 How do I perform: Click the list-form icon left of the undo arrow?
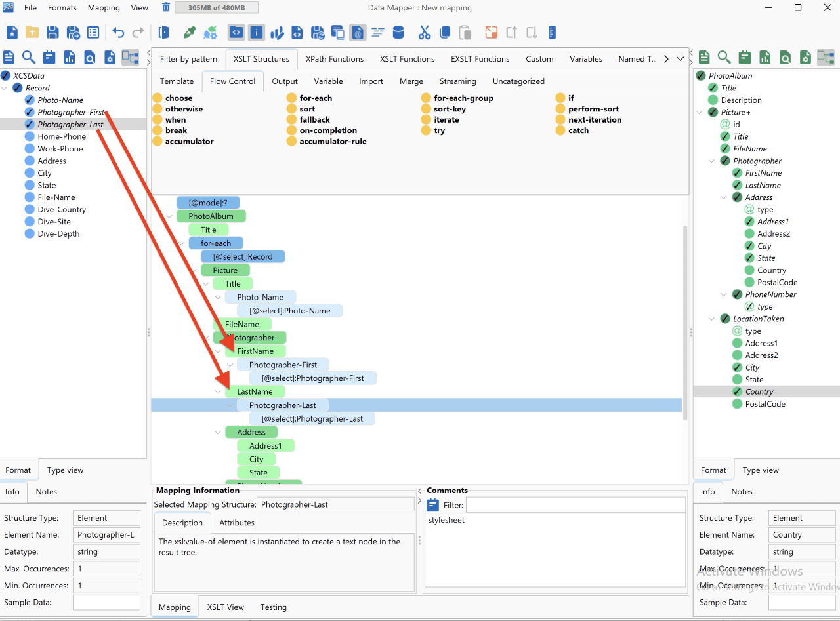pyautogui.click(x=93, y=32)
